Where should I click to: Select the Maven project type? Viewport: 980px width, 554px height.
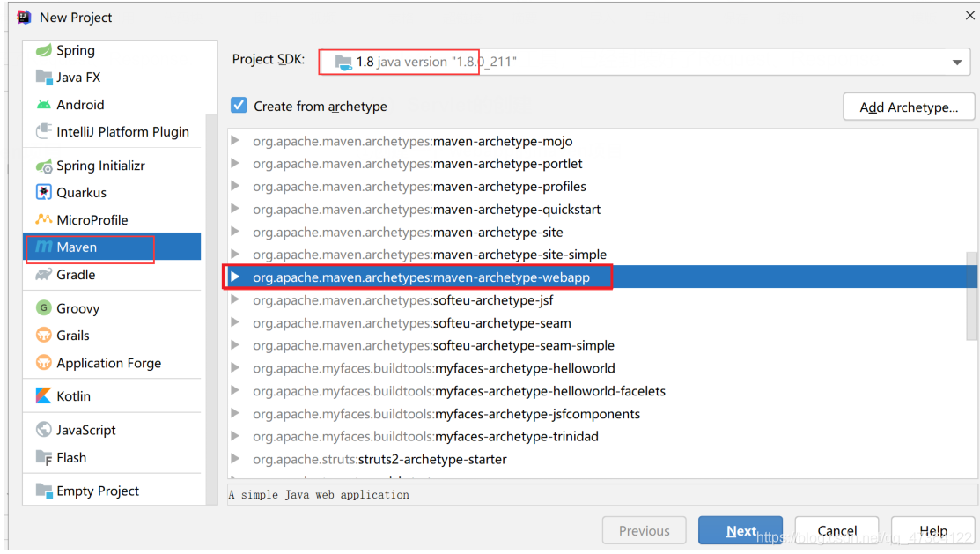113,247
